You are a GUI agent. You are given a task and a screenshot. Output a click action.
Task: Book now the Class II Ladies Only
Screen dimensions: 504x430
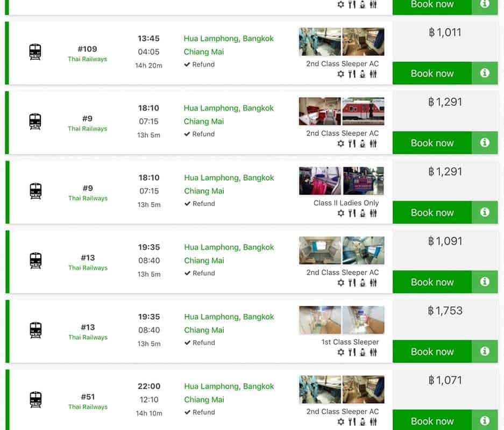click(x=432, y=213)
